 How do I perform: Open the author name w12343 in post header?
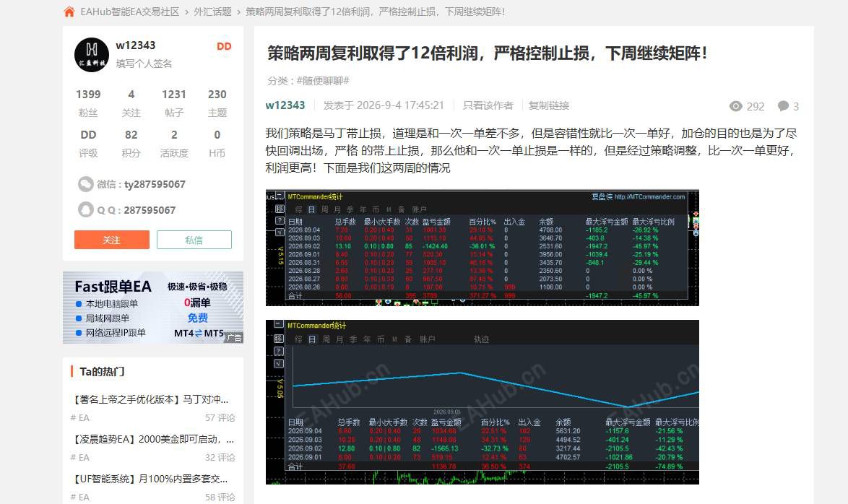(x=285, y=105)
